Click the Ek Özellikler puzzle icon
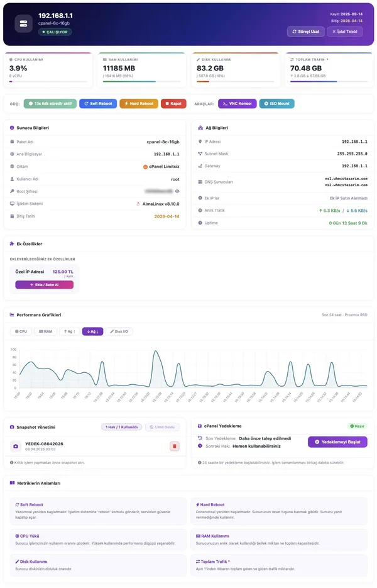This screenshot has height=588, width=377. pyautogui.click(x=12, y=243)
